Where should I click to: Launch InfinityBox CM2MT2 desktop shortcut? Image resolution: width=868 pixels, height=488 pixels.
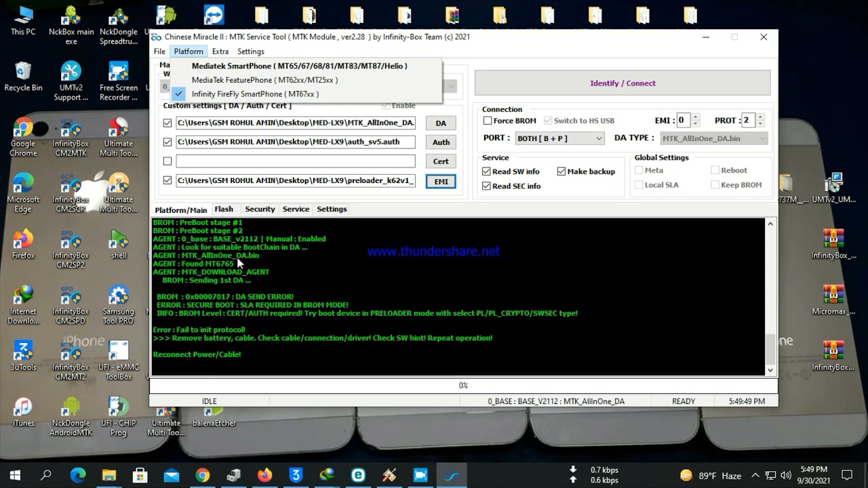click(x=71, y=361)
